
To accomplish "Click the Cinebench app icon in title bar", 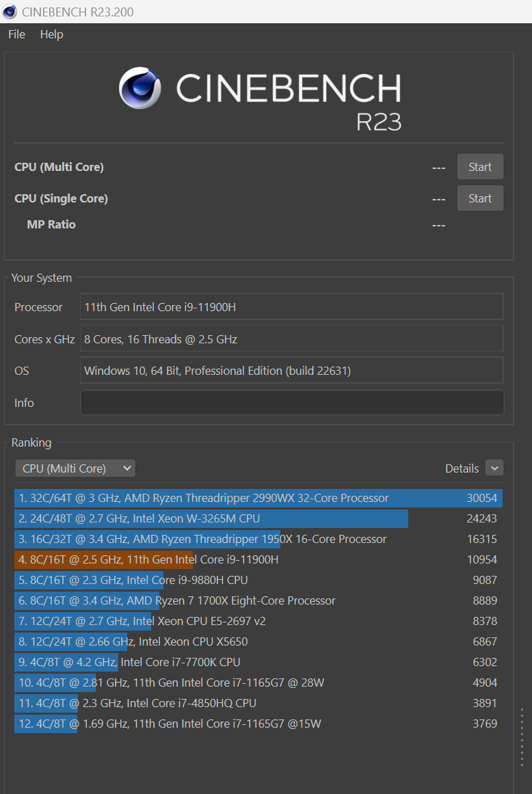I will point(10,12).
